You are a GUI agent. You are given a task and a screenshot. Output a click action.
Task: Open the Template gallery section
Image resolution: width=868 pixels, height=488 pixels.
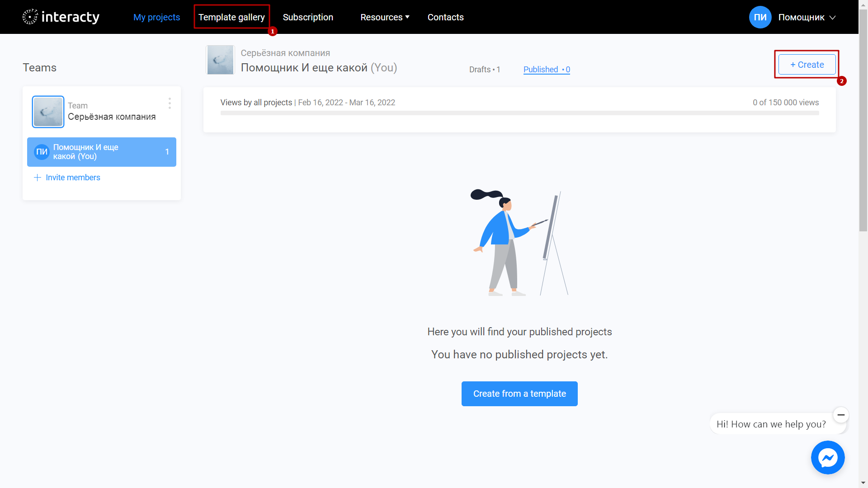(231, 17)
